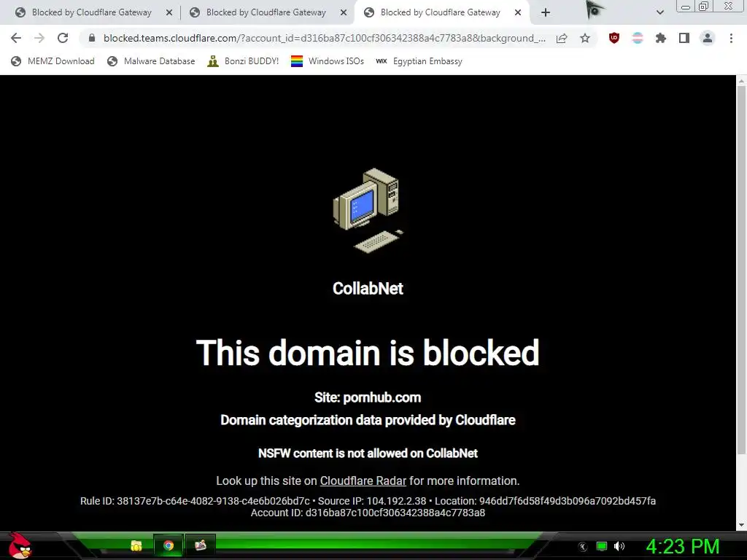Open the MEMZ Download bookmark
The image size is (747, 560).
pos(53,61)
